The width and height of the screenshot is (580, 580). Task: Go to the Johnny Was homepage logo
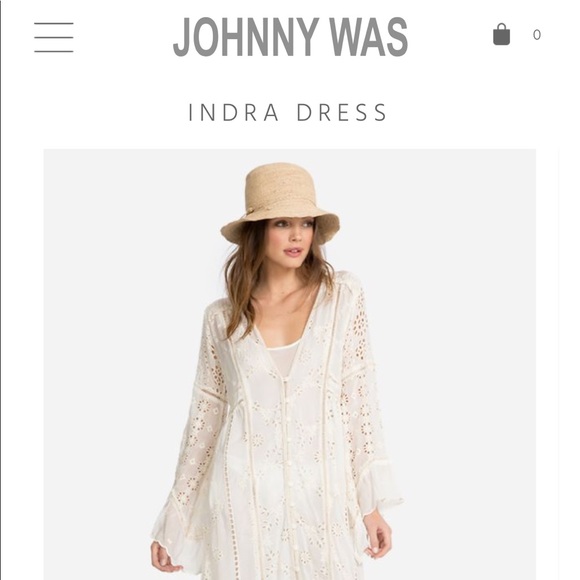click(290, 36)
